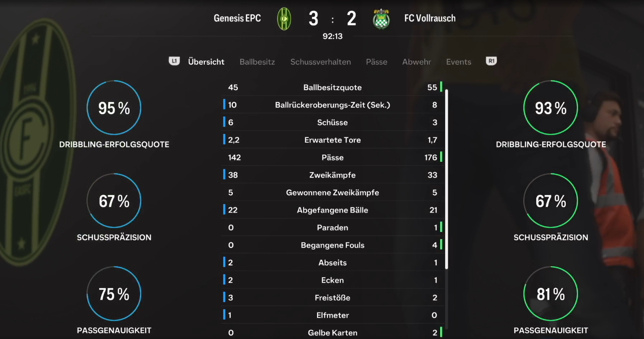Screen dimensions: 644x339
Task: Click the Genesis EPC club crest
Action: click(284, 19)
